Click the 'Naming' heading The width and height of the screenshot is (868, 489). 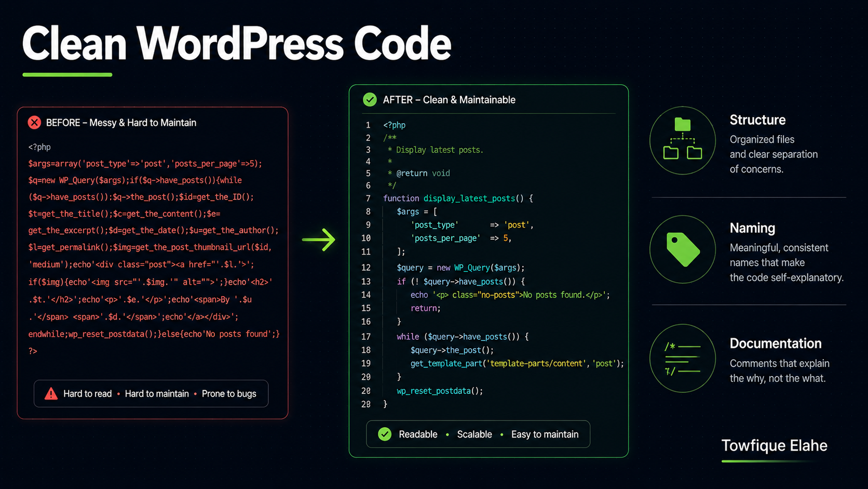[x=752, y=228]
